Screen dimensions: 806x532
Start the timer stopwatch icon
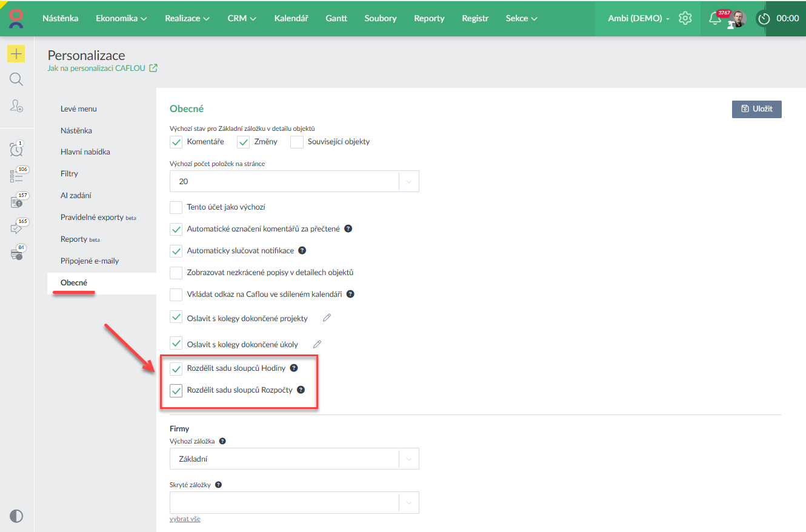(764, 19)
